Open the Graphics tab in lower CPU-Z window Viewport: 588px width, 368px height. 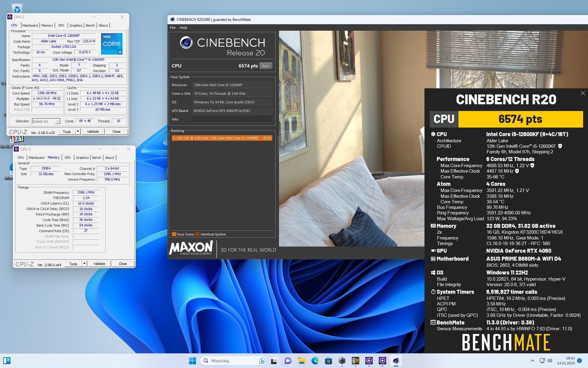(x=82, y=158)
